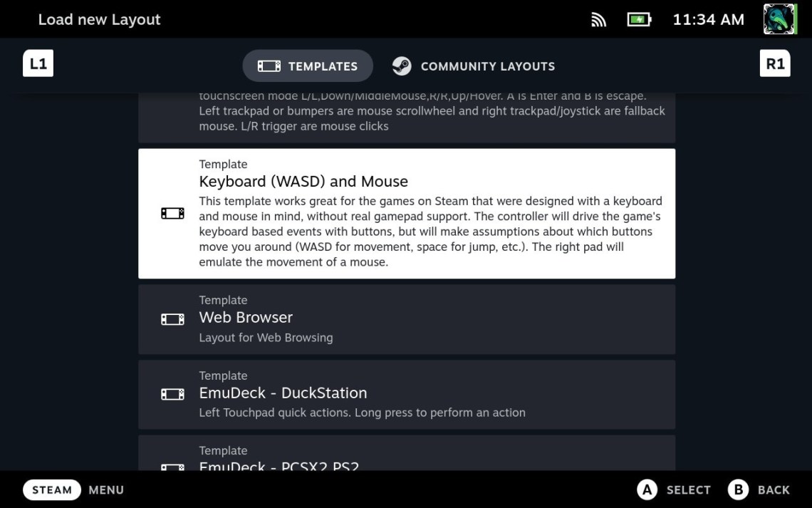812x508 pixels.
Task: Click the battery charging icon
Action: pos(639,20)
